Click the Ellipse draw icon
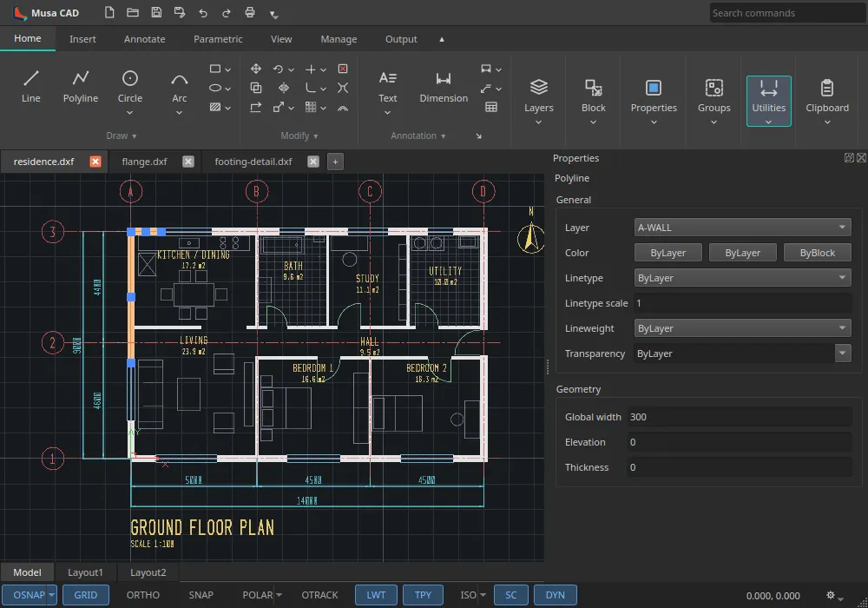Image resolution: width=868 pixels, height=608 pixels. point(215,88)
